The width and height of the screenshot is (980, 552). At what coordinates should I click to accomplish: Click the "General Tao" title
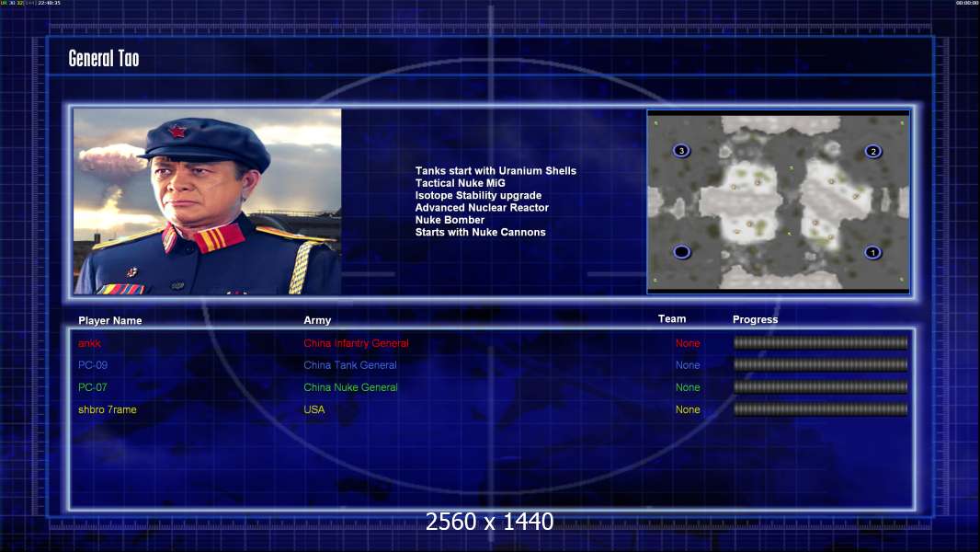(x=104, y=58)
